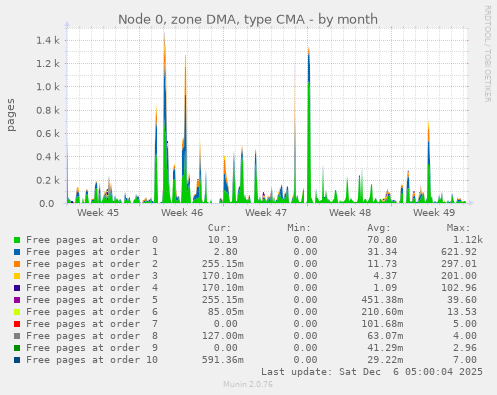Click the yellow swatch for order 3

(17, 276)
